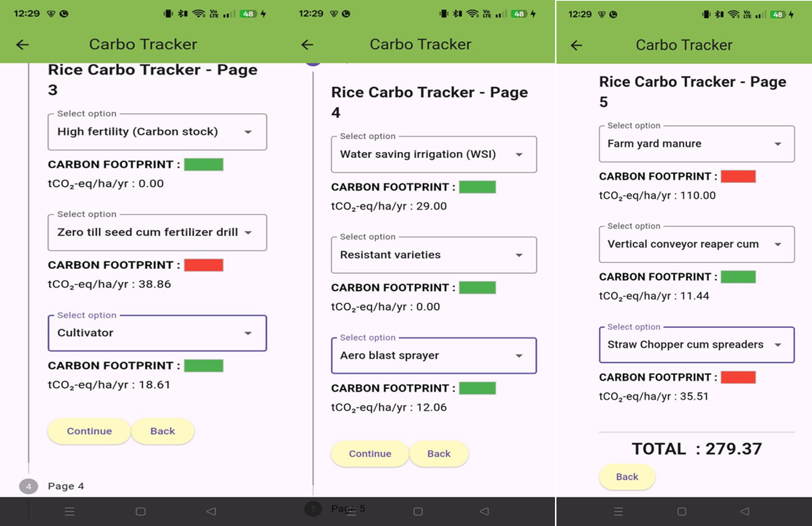Expand the Zero till seed cum fertilizer drill dropdown
The width and height of the screenshot is (812, 526).
click(157, 233)
